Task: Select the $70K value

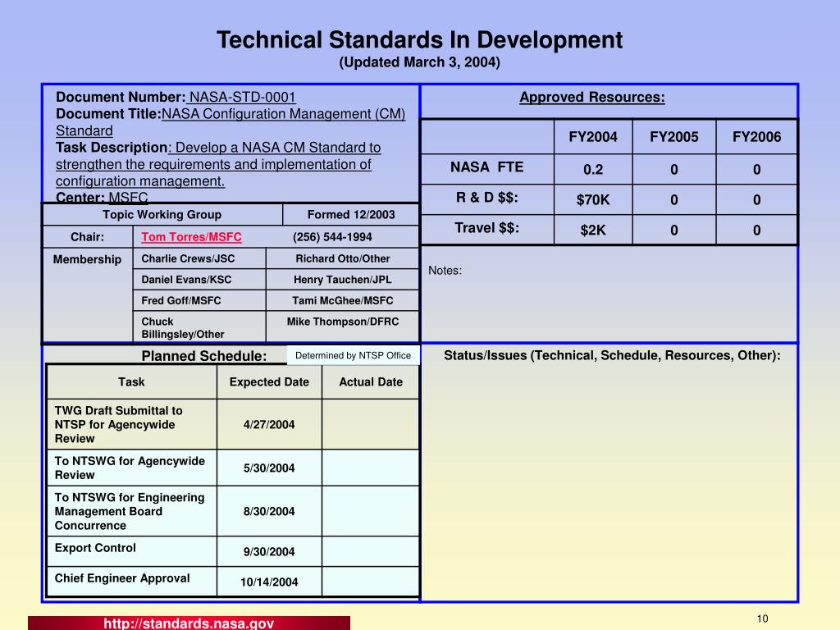Action: click(x=593, y=200)
